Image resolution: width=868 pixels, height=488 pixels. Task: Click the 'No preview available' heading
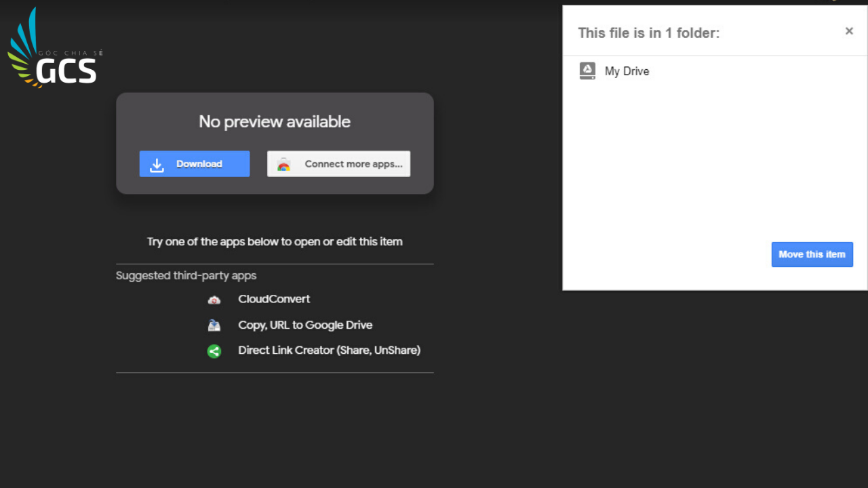(275, 122)
